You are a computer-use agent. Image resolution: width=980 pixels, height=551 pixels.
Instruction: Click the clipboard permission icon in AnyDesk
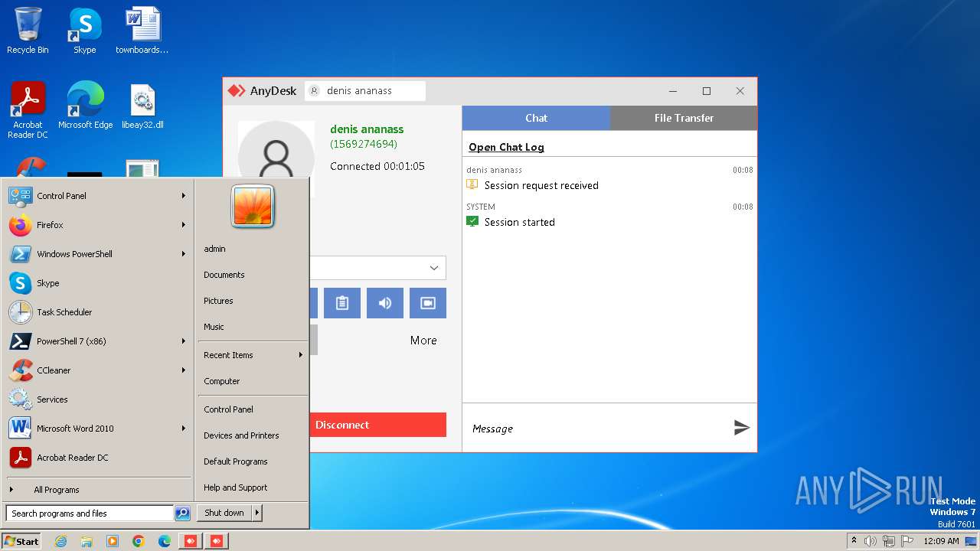point(342,303)
